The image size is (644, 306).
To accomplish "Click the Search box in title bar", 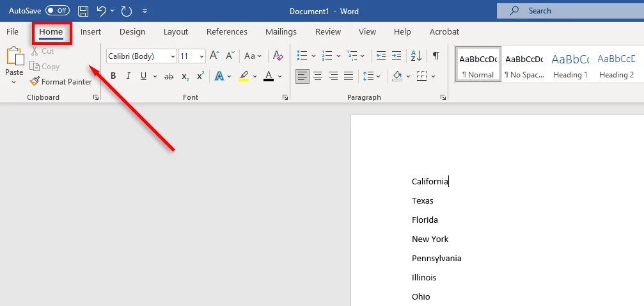I will 570,11.
